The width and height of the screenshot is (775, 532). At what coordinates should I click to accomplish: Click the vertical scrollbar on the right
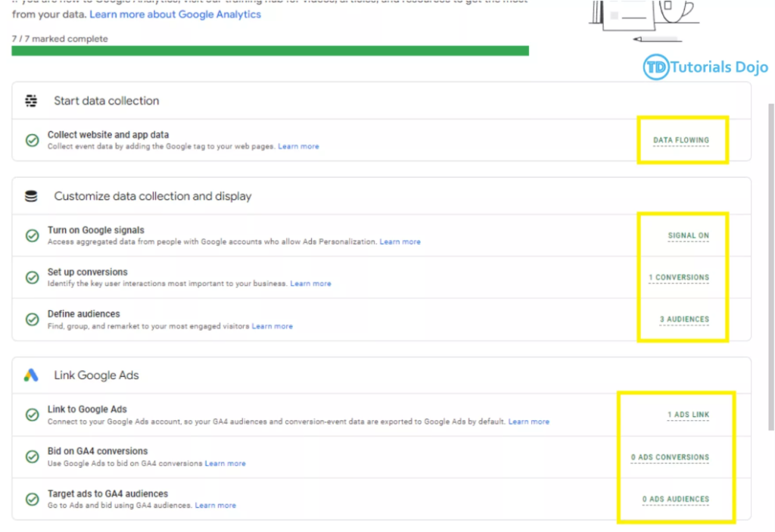coord(770,265)
